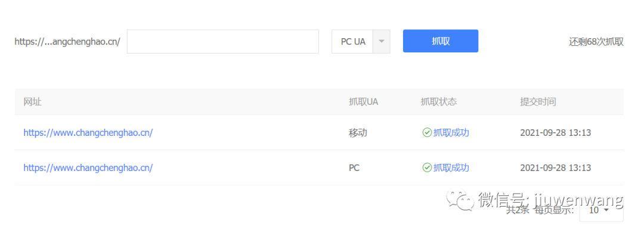This screenshot has height=230, width=644.
Task: View 抓取成功 details for the PC crawl
Action: 451,167
